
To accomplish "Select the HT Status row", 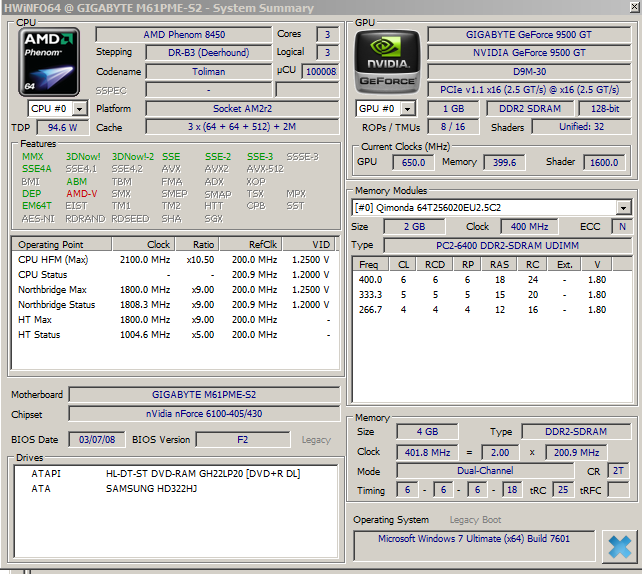I will (x=174, y=335).
